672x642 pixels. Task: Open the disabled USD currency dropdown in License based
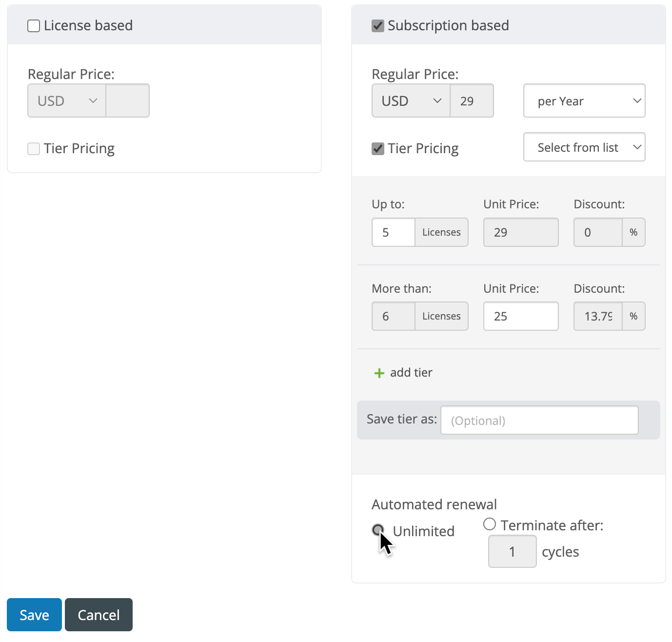click(67, 101)
